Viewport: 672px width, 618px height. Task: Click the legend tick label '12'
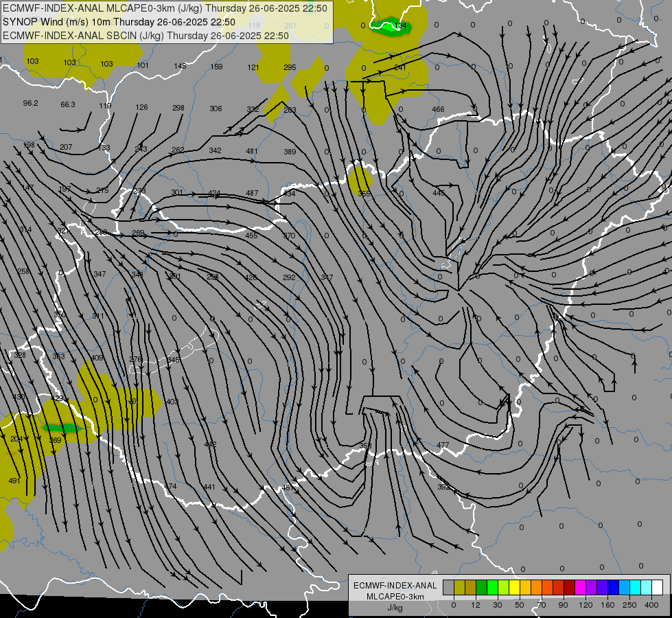click(476, 605)
